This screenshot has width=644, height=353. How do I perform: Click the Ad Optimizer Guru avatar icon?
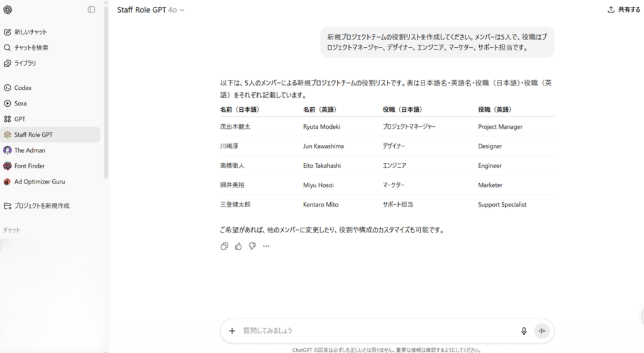8,182
